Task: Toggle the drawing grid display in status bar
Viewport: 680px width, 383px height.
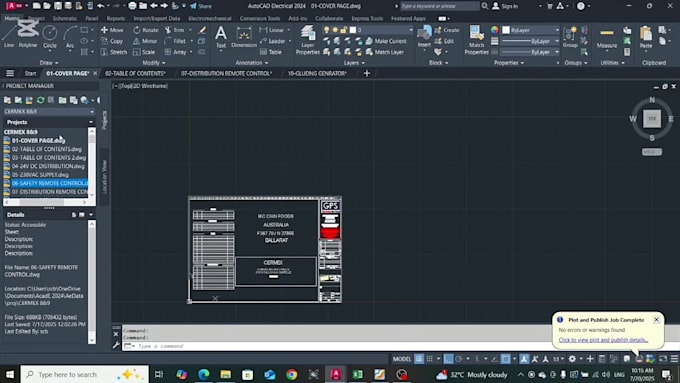Action: [x=419, y=359]
